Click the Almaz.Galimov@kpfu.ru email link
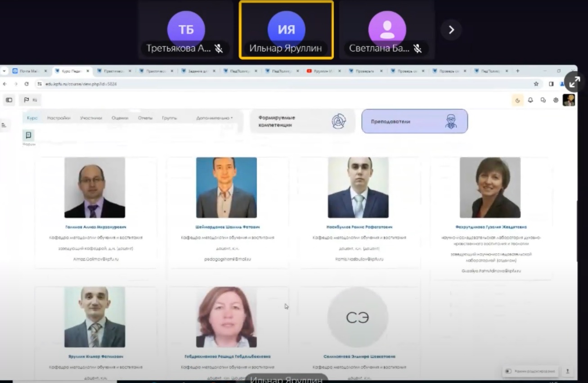The height and width of the screenshot is (383, 588). [95, 259]
